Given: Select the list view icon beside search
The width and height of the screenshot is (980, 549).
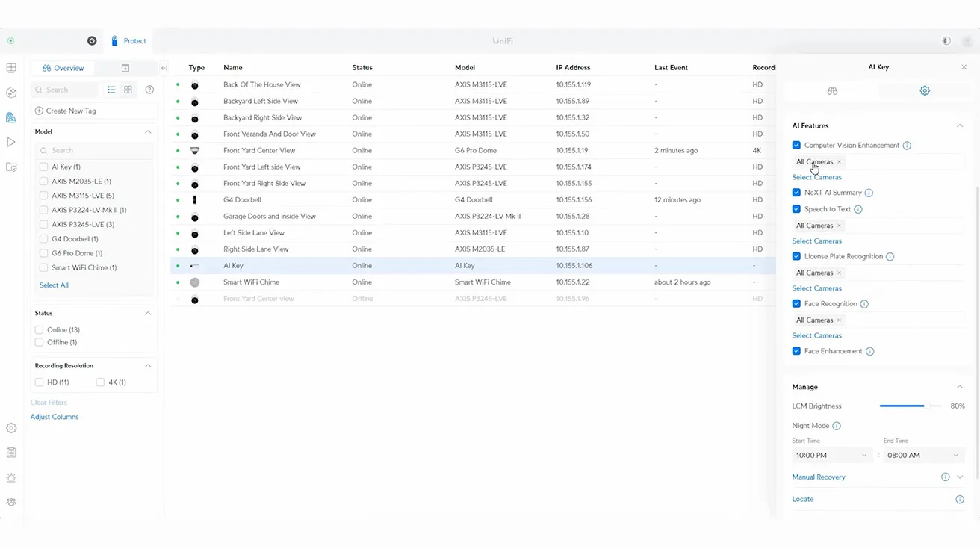Looking at the screenshot, I should tap(111, 90).
